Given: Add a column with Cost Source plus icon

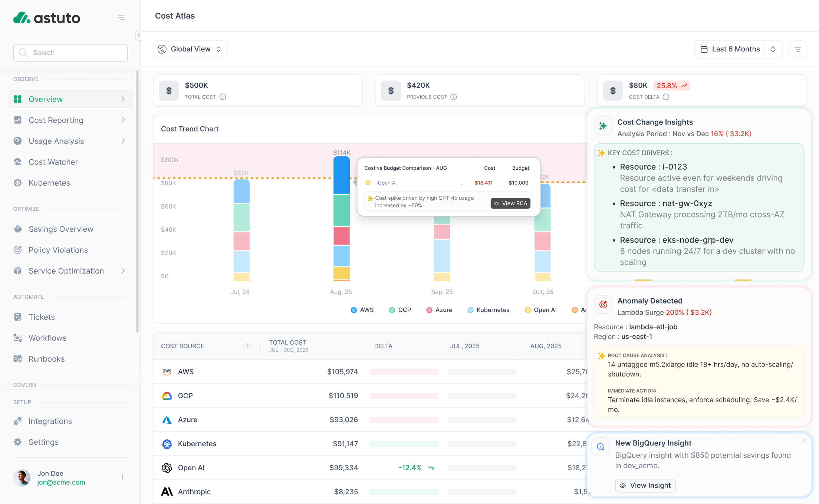Looking at the screenshot, I should (247, 346).
